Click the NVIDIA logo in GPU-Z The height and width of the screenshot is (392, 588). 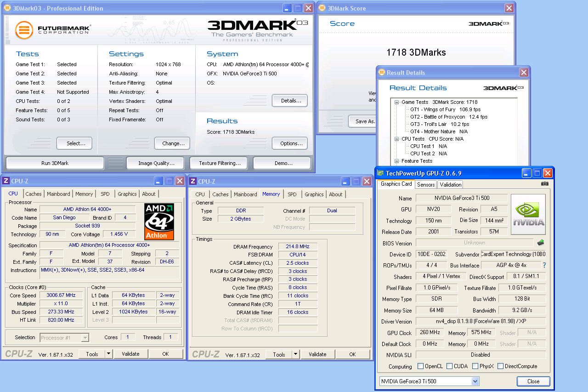pos(528,214)
